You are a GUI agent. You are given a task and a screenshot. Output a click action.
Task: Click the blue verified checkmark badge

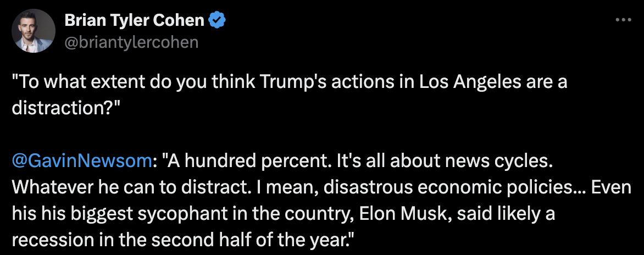(x=218, y=20)
